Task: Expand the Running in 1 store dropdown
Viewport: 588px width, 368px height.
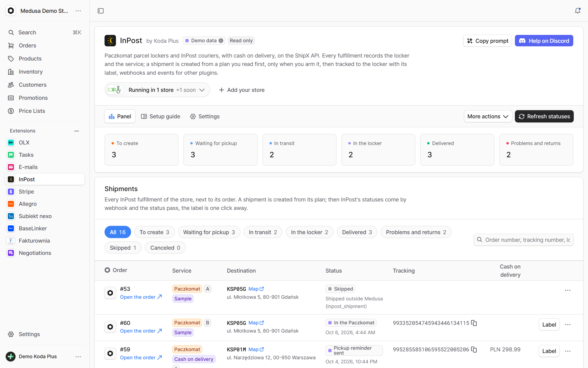Action: [x=157, y=90]
